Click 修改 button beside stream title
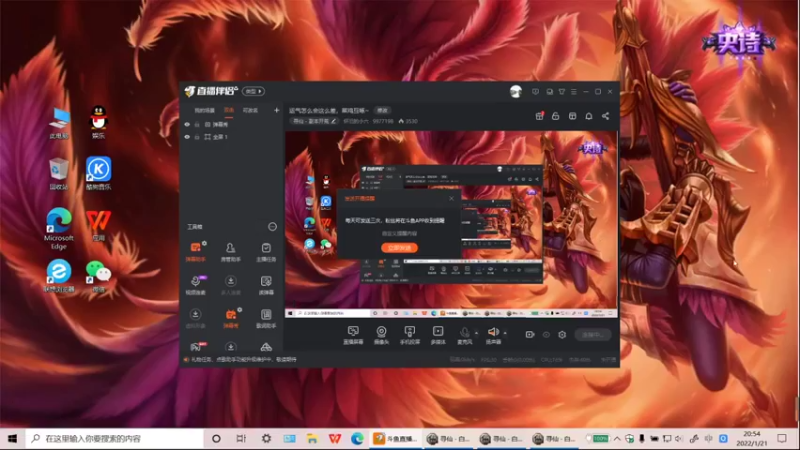The height and width of the screenshot is (450, 800). 382,110
